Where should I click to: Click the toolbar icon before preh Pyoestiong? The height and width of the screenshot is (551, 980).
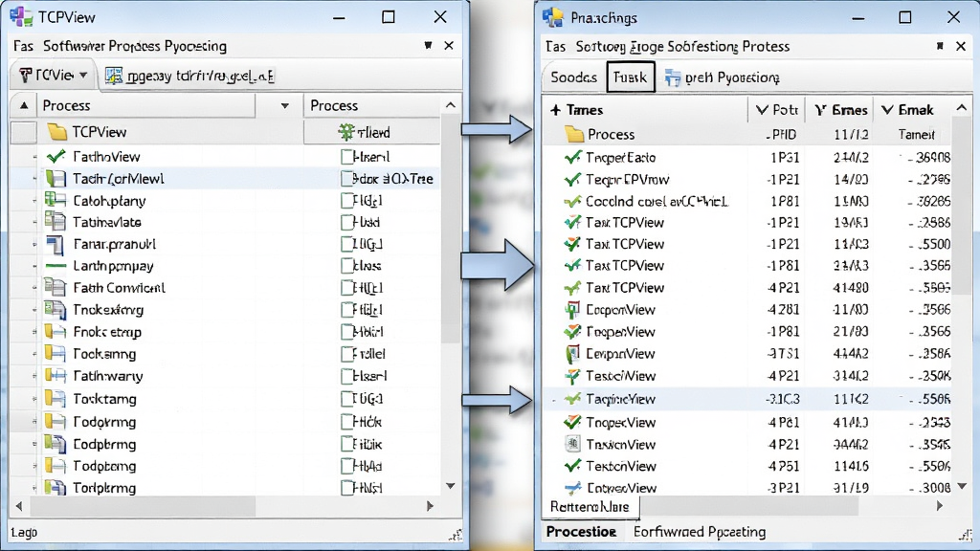tap(673, 77)
